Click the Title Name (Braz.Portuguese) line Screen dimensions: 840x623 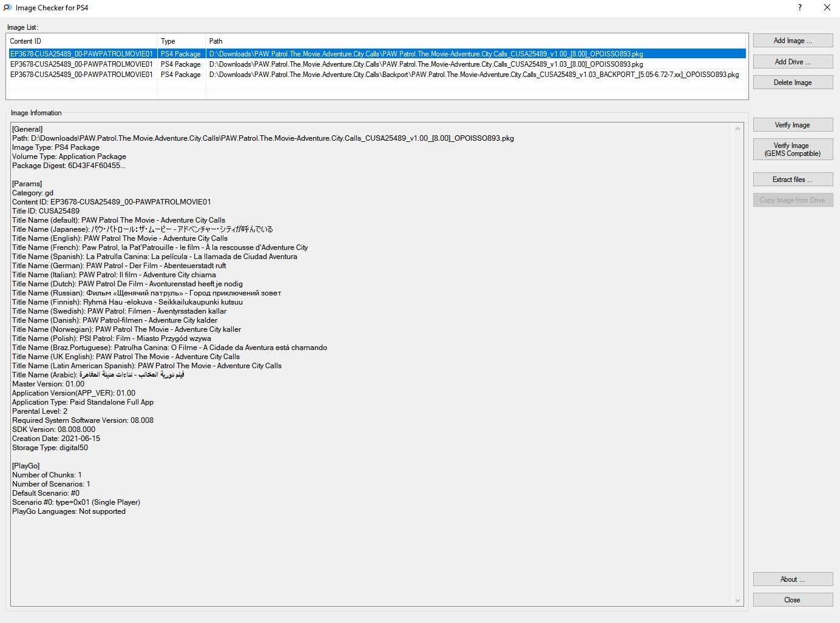pos(169,348)
